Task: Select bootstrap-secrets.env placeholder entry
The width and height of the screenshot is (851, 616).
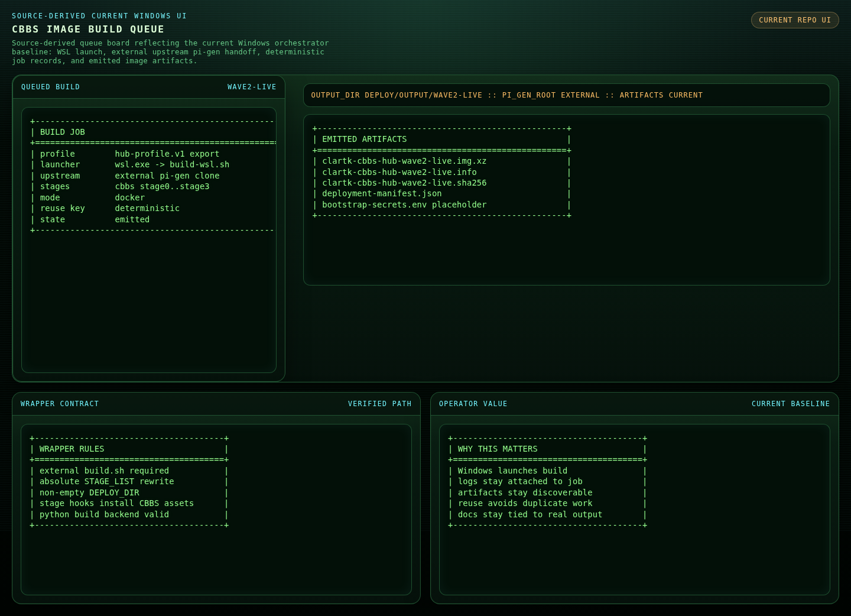Action: (404, 205)
